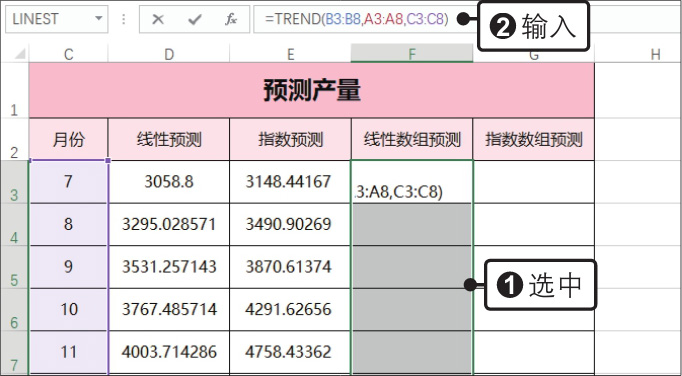Select column C header
Image resolution: width=682 pixels, height=376 pixels.
[x=68, y=54]
